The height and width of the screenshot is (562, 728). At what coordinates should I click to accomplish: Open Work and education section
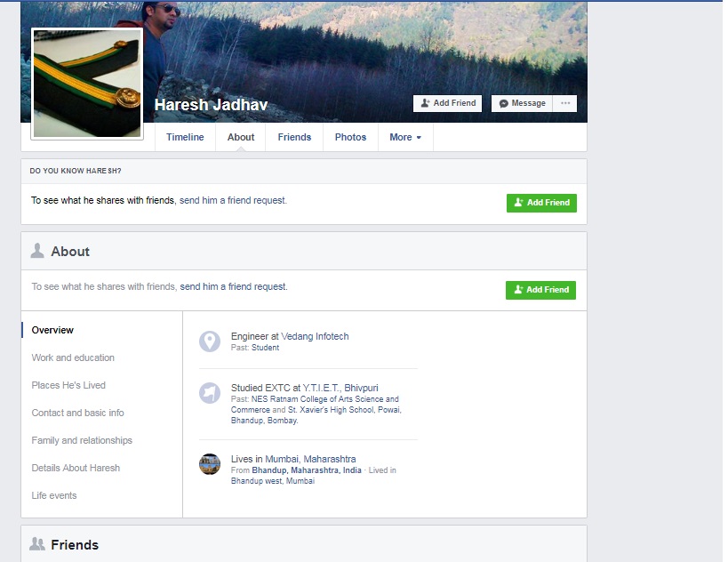[x=73, y=357]
